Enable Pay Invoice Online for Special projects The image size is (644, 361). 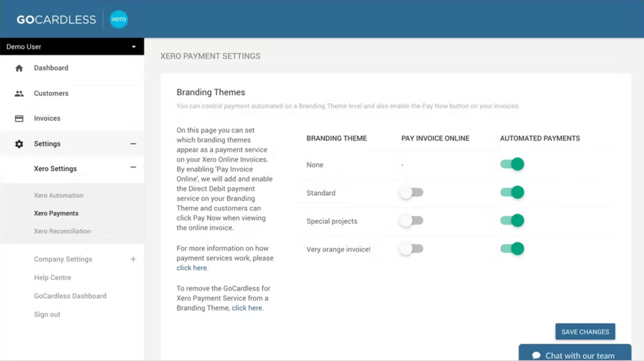pyautogui.click(x=411, y=221)
